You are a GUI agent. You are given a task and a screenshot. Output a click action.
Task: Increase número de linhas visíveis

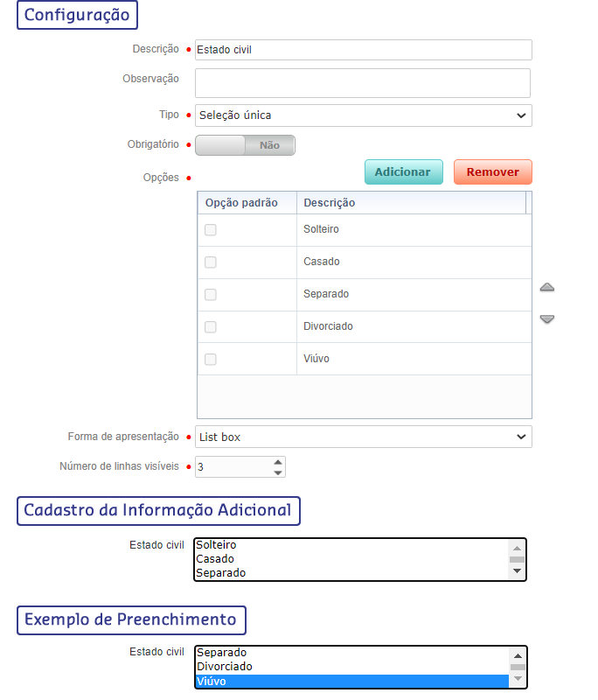click(278, 462)
